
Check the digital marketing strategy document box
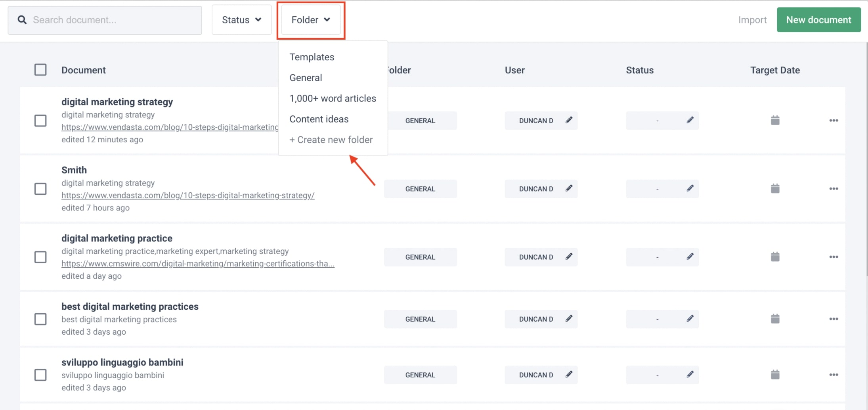tap(40, 121)
